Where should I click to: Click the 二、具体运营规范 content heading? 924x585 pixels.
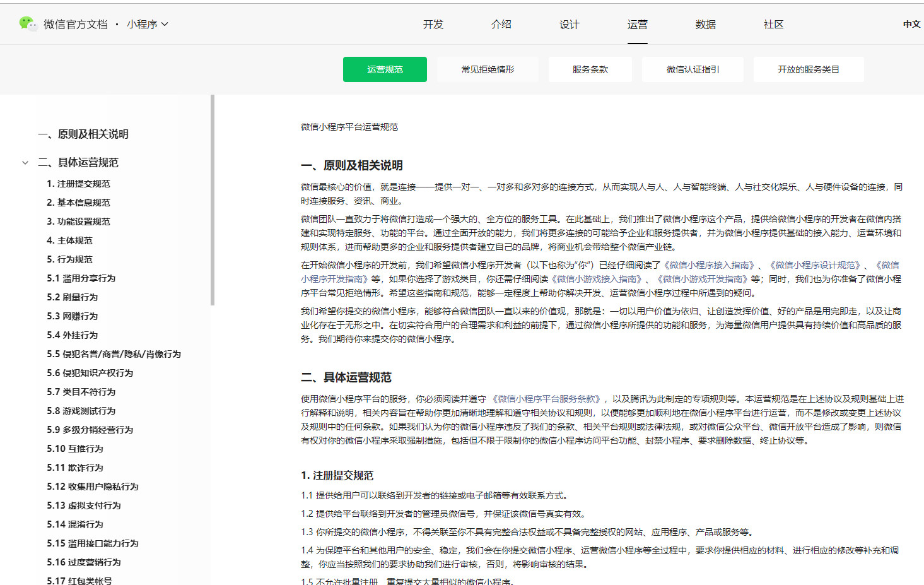(x=346, y=377)
